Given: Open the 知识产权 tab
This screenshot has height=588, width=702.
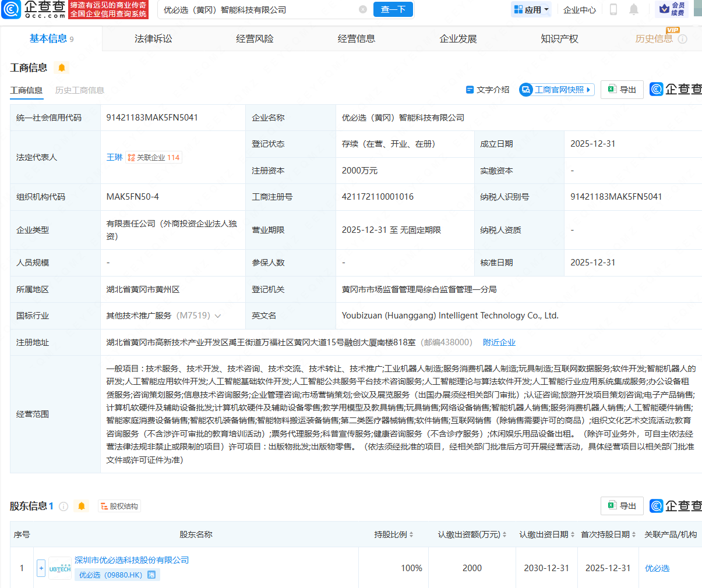Looking at the screenshot, I should [559, 39].
